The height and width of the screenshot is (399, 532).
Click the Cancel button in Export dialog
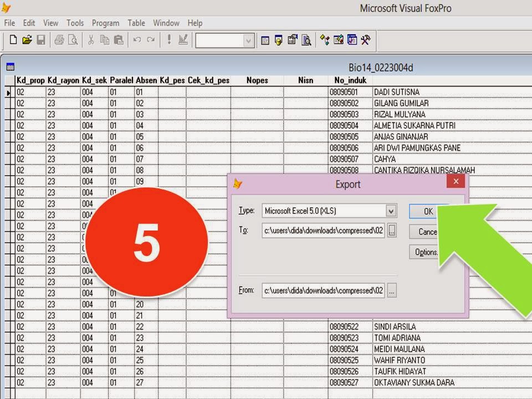[427, 232]
